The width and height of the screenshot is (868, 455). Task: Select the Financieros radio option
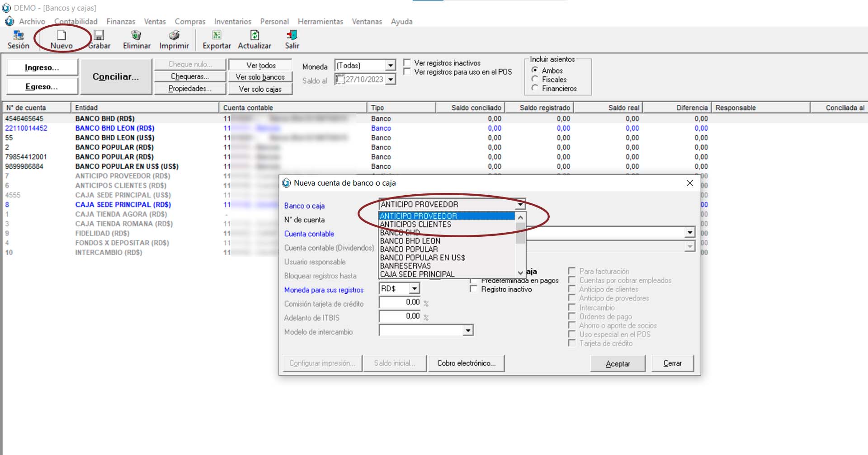pos(535,88)
